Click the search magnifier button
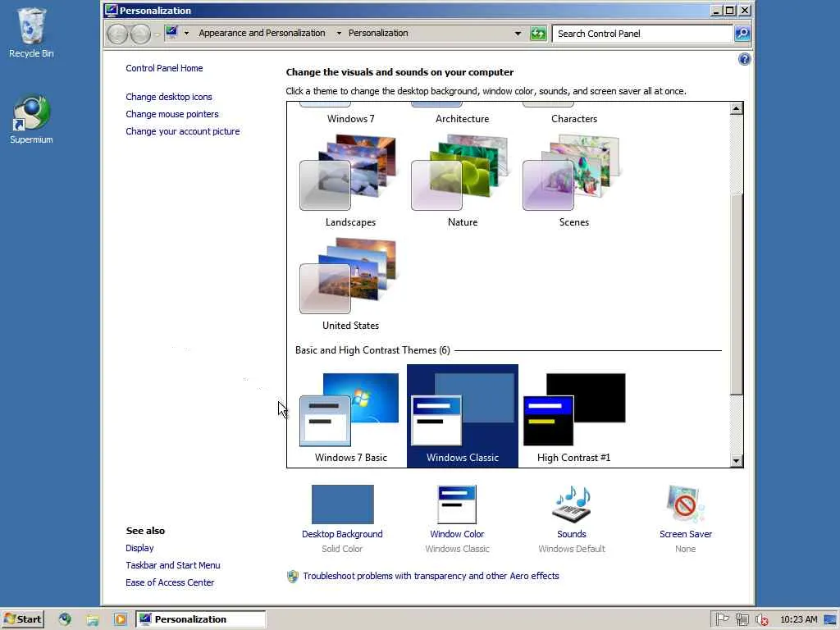Image resolution: width=840 pixels, height=630 pixels. 742,34
